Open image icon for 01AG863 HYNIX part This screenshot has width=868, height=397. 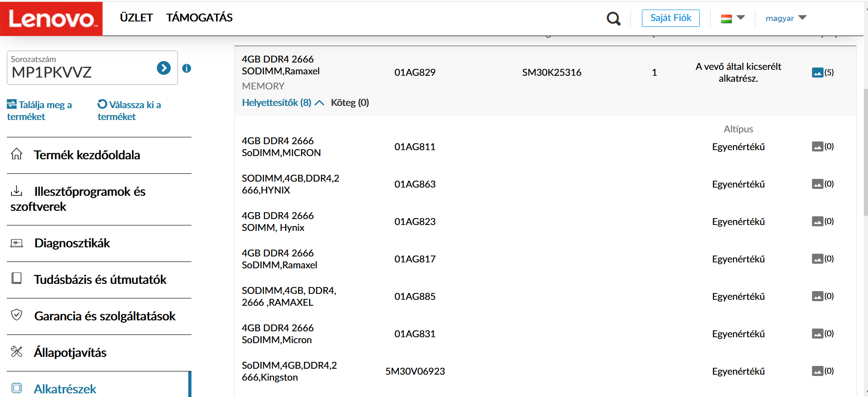tap(822, 184)
